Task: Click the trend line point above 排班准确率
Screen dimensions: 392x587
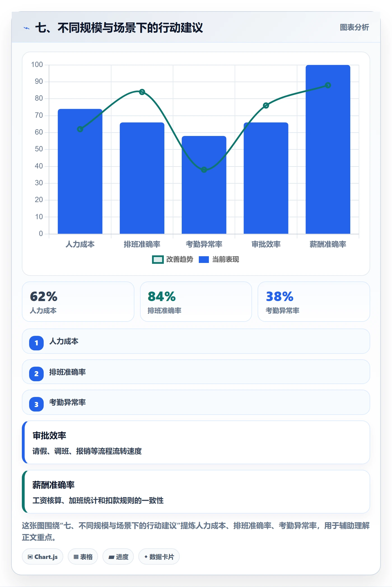Action: 142,92
